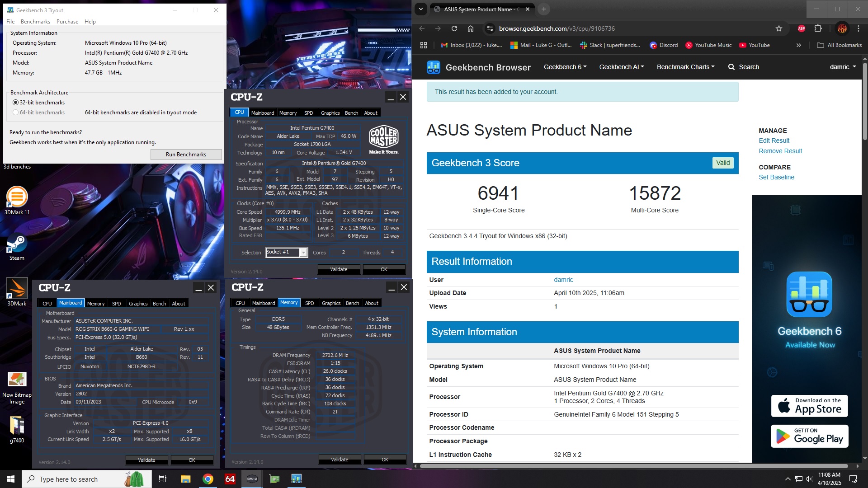
Task: Click the App Store download badge
Action: [x=809, y=406]
